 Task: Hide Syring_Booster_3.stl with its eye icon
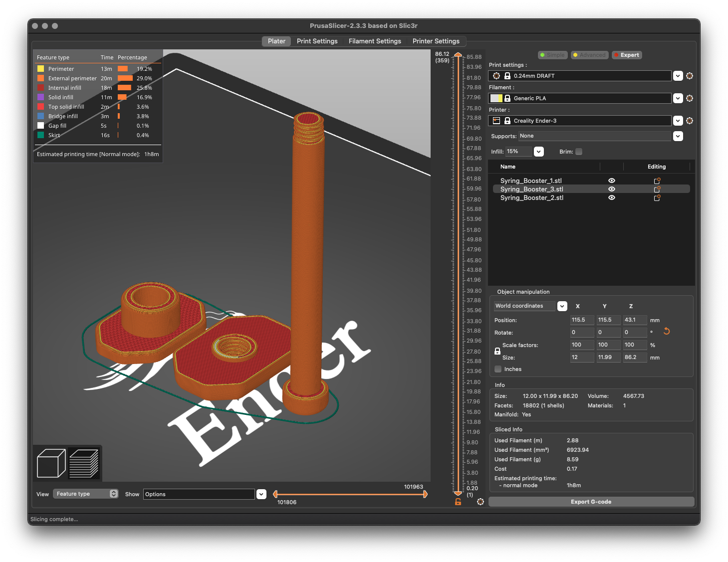[x=612, y=189]
